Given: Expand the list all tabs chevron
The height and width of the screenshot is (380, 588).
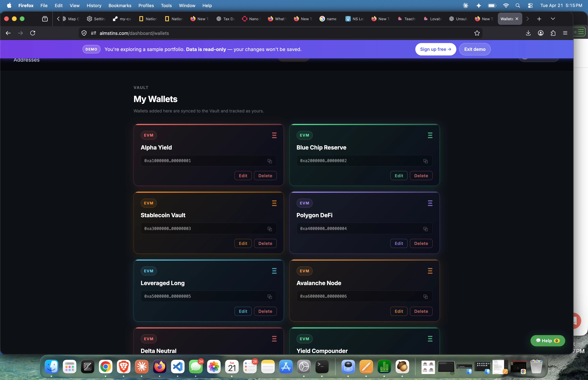Looking at the screenshot, I should click(x=553, y=19).
